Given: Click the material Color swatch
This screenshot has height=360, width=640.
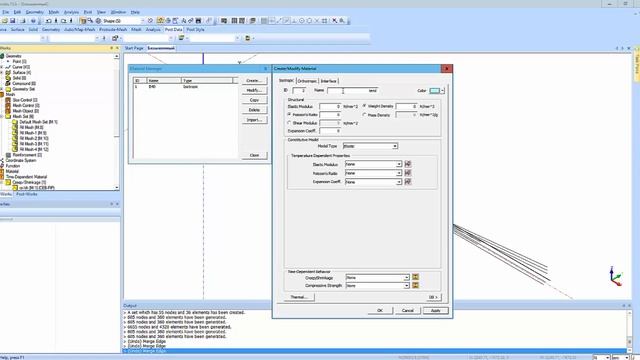Looking at the screenshot, I should [x=435, y=91].
